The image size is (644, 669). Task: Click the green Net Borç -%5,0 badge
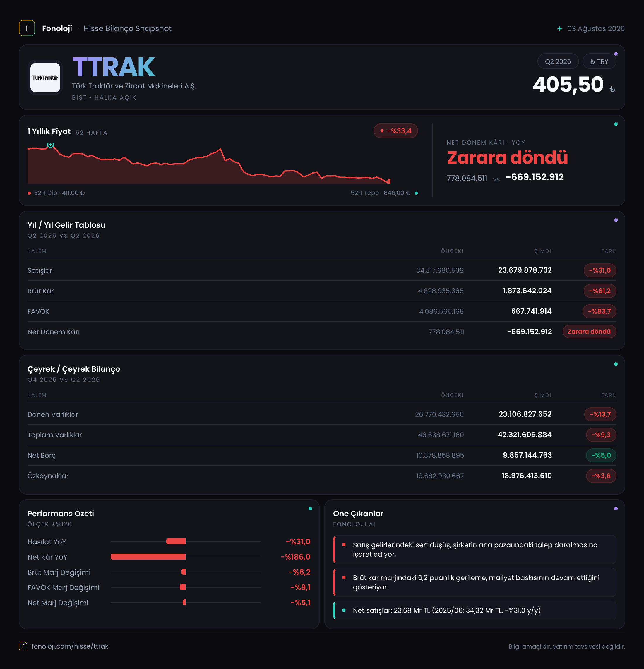pyautogui.click(x=601, y=455)
